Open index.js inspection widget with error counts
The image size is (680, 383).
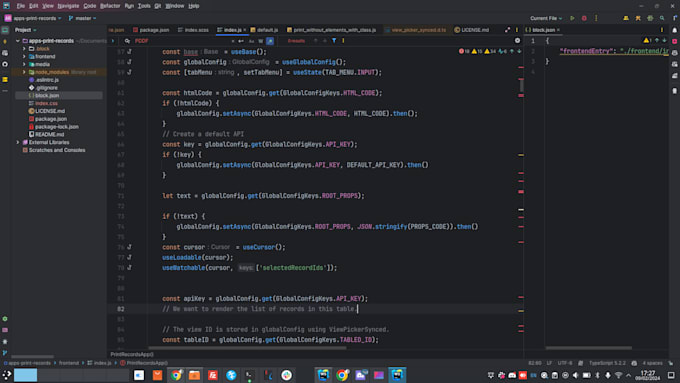pyautogui.click(x=483, y=51)
